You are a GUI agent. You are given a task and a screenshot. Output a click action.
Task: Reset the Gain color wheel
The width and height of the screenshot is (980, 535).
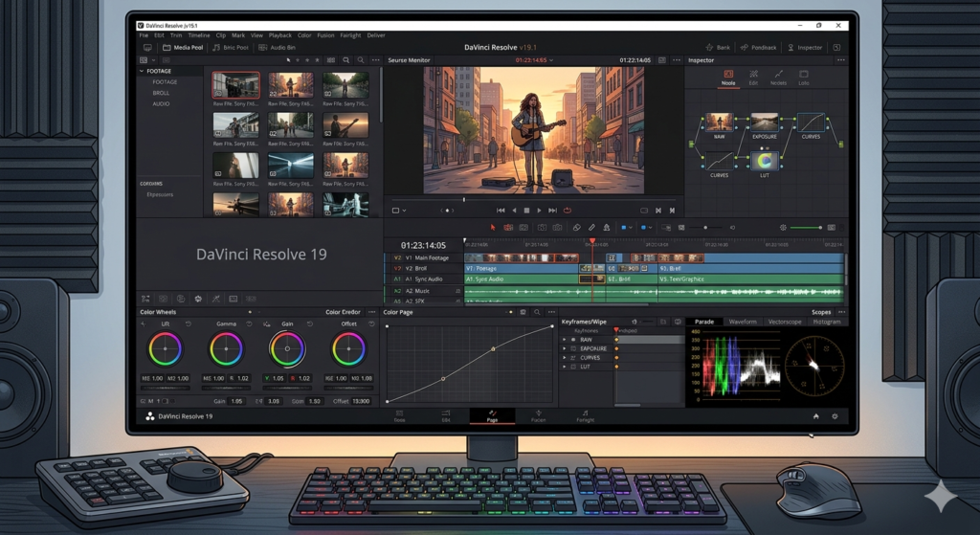tap(310, 323)
